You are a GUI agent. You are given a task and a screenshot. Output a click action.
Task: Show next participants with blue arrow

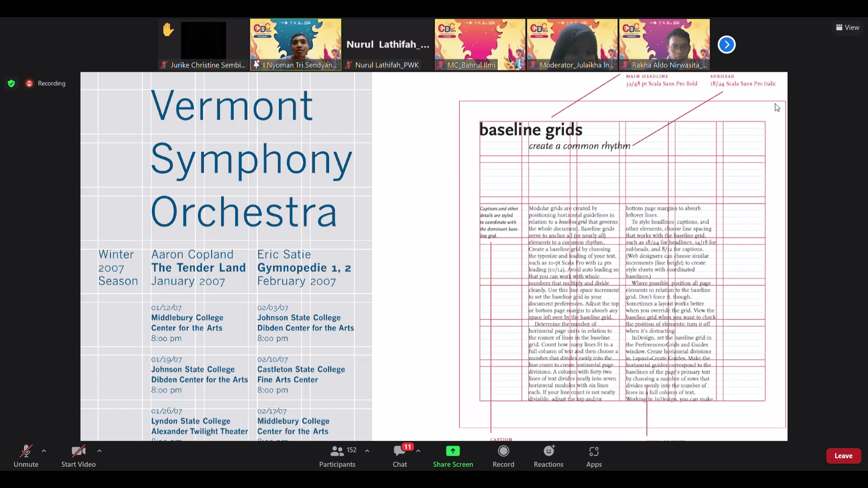(x=726, y=44)
